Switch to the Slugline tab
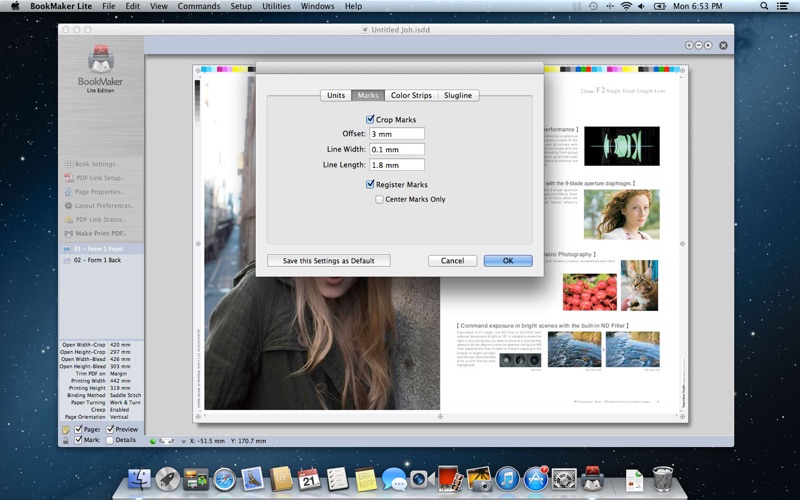800x500 pixels. tap(458, 95)
